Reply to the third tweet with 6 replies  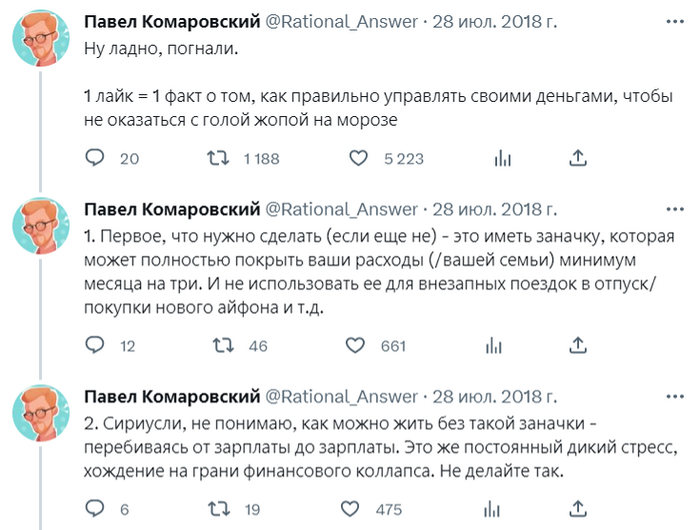pyautogui.click(x=95, y=509)
